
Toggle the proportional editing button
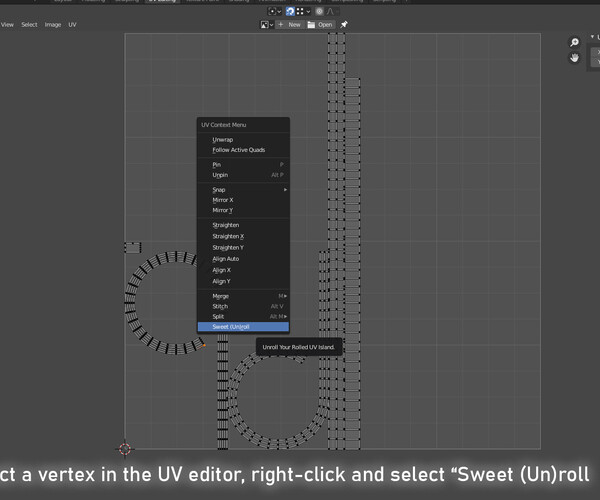pyautogui.click(x=319, y=11)
